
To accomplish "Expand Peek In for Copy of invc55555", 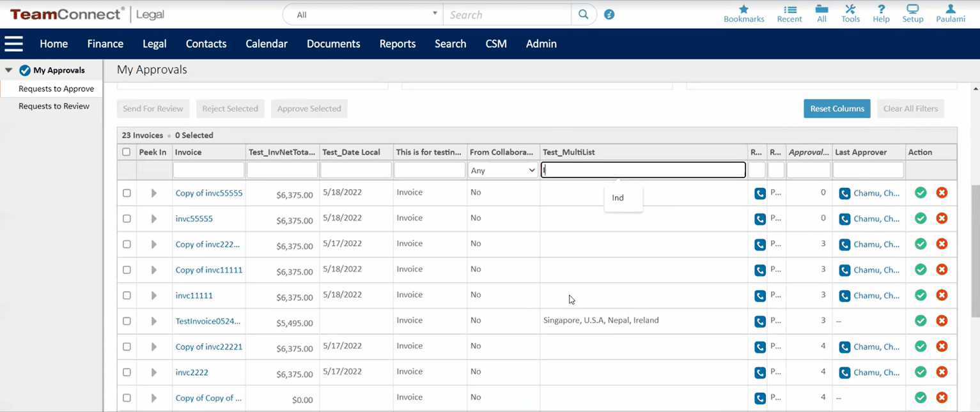I will tap(153, 193).
